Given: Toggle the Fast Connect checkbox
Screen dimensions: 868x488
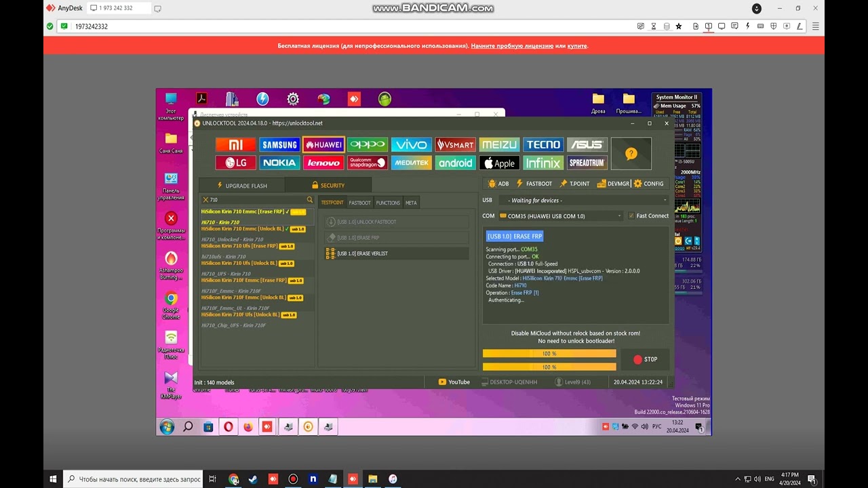Looking at the screenshot, I should click(631, 216).
